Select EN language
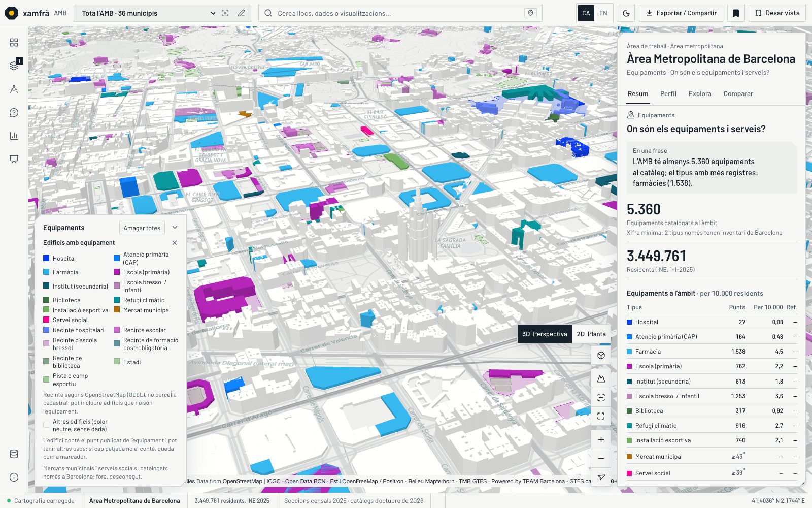The width and height of the screenshot is (812, 508). point(603,13)
